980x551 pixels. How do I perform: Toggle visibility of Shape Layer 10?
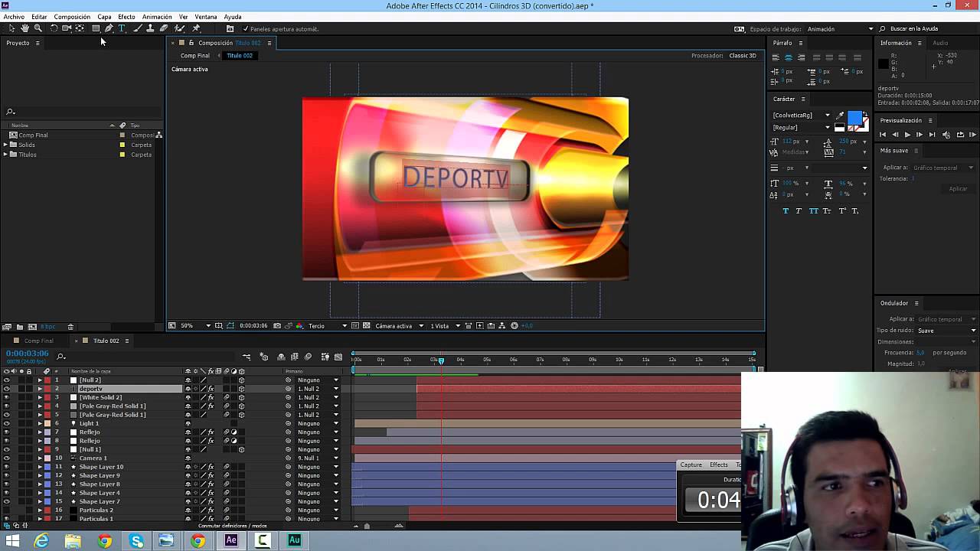7,467
